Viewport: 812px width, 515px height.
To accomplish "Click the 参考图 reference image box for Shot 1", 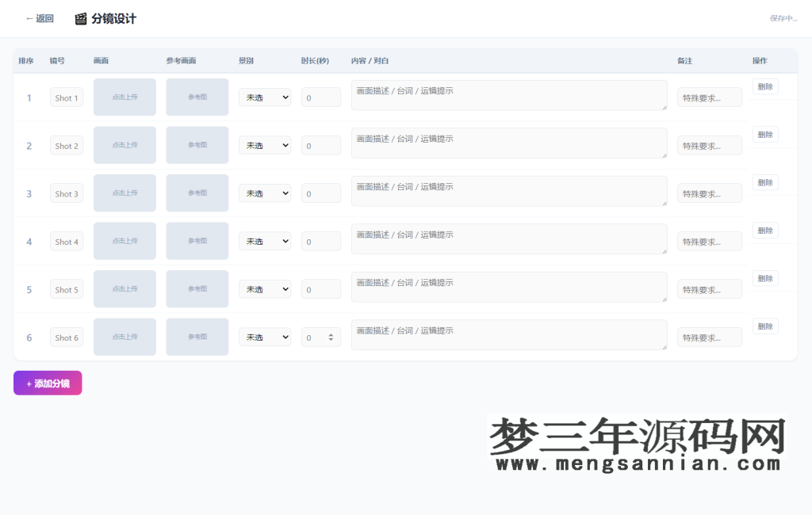I will pos(197,97).
